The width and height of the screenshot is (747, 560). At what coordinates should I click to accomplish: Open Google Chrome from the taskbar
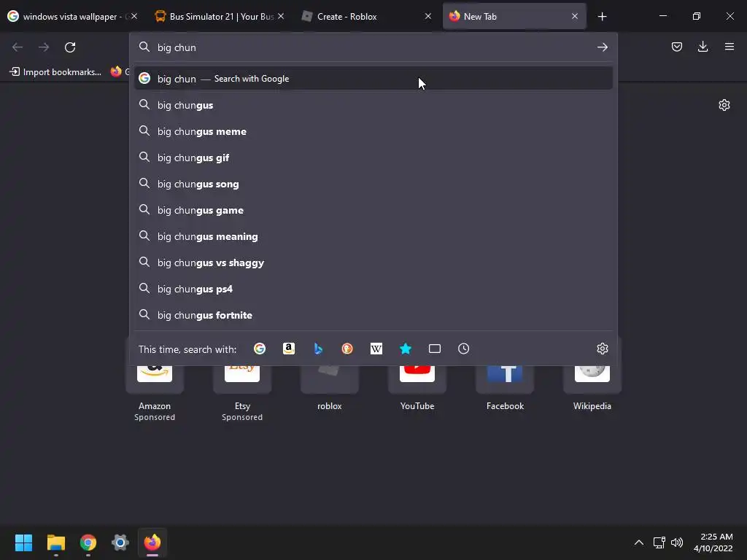pyautogui.click(x=88, y=542)
